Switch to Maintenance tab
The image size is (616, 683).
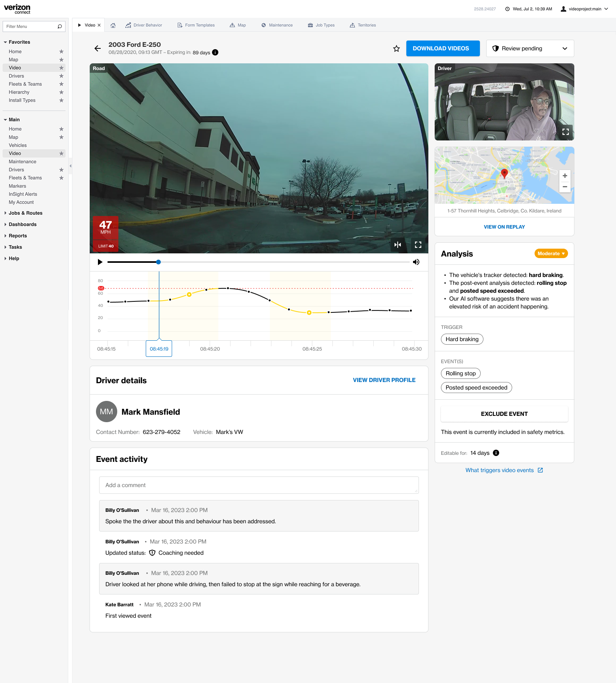277,25
